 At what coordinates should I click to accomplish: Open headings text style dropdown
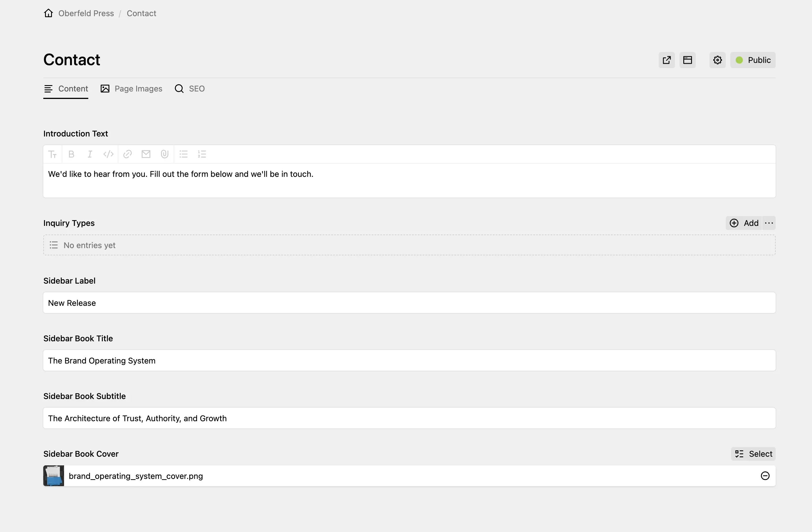tap(53, 154)
